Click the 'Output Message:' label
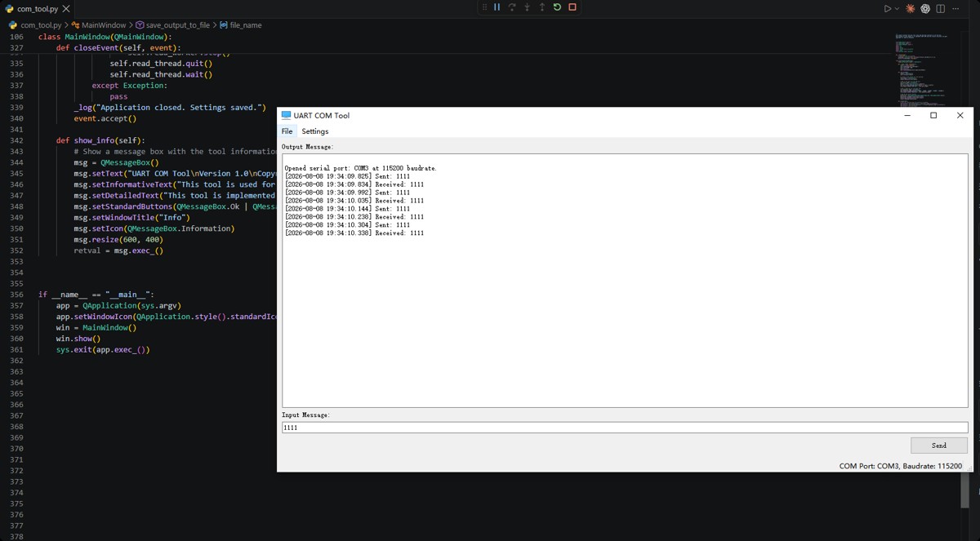The height and width of the screenshot is (541, 980). click(x=308, y=147)
